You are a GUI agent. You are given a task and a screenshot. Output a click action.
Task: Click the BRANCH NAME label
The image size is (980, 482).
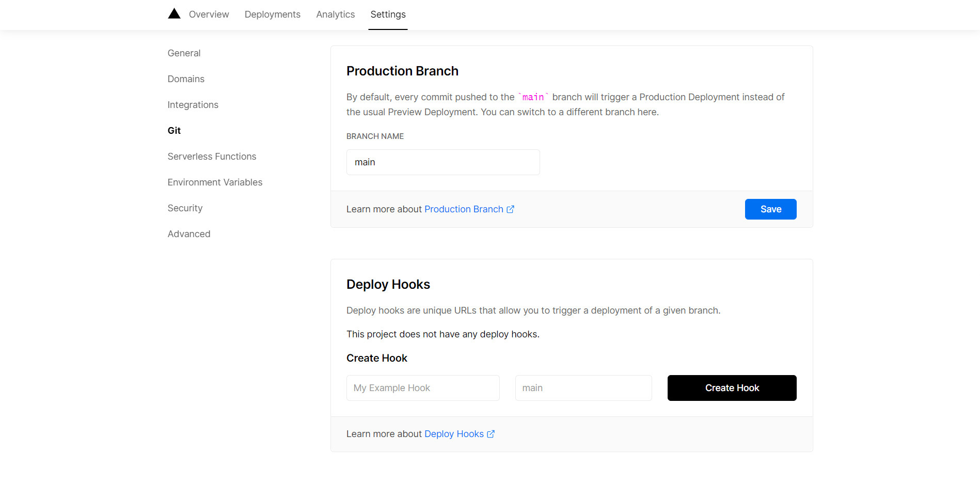point(375,136)
